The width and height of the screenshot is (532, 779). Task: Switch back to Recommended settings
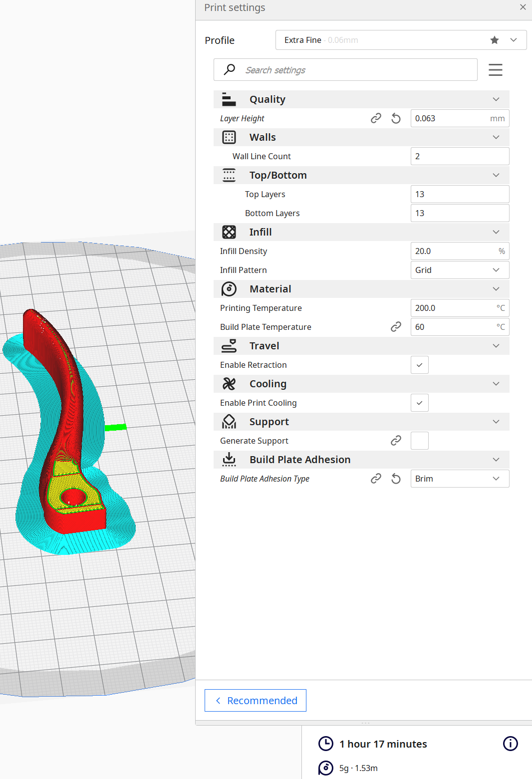(x=256, y=700)
